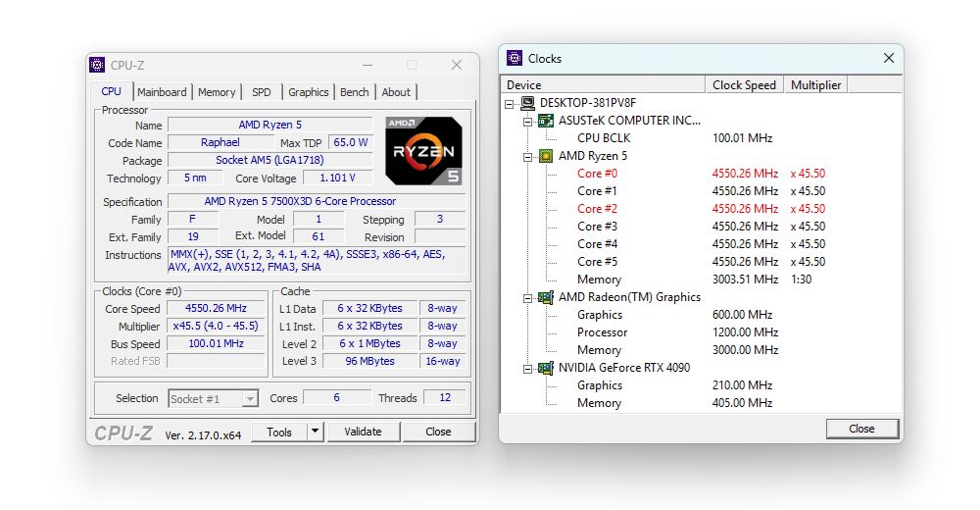The image size is (980, 510).
Task: Select the CPU BCLK row
Action: 604,138
